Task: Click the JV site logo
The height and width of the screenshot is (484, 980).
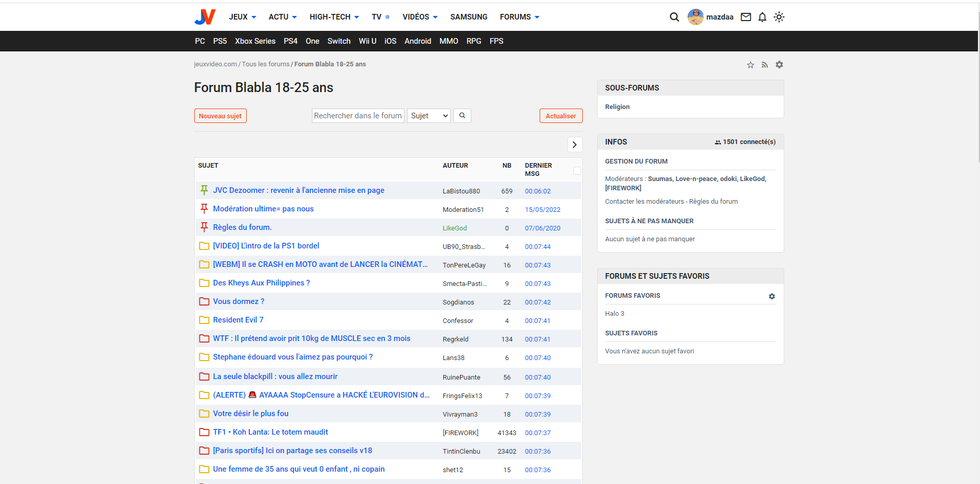Action: pyautogui.click(x=205, y=17)
